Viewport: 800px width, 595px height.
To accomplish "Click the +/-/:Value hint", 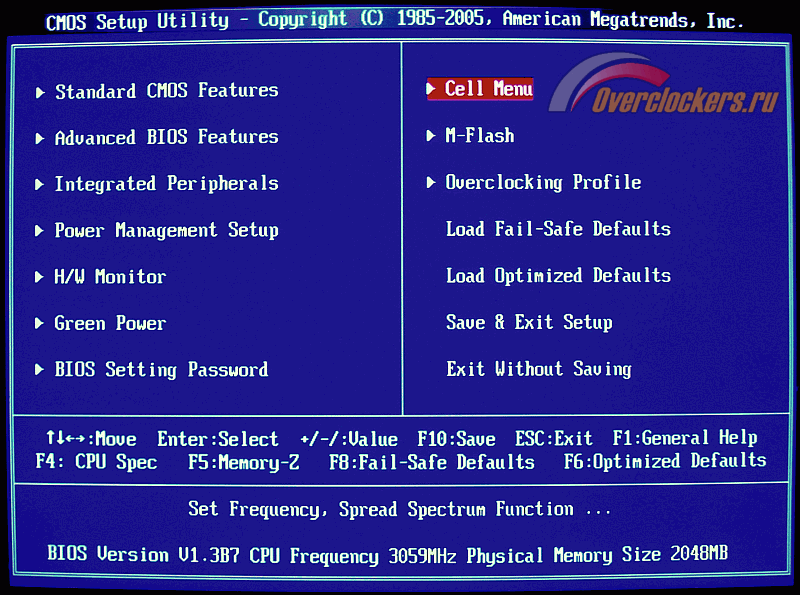I will [x=349, y=439].
